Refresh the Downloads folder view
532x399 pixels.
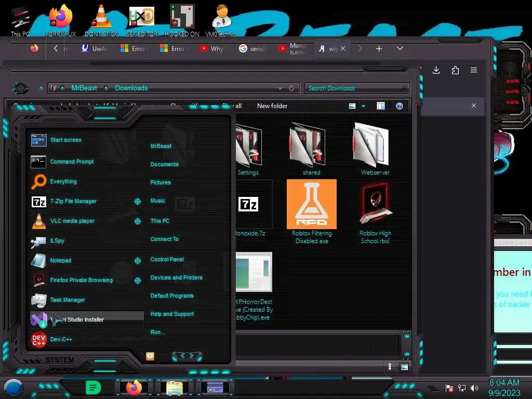click(x=291, y=88)
